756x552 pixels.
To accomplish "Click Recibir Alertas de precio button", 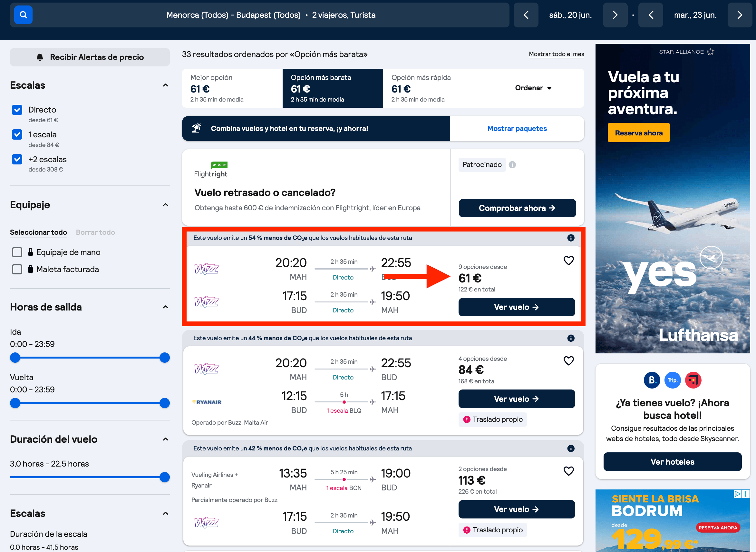I will click(90, 57).
